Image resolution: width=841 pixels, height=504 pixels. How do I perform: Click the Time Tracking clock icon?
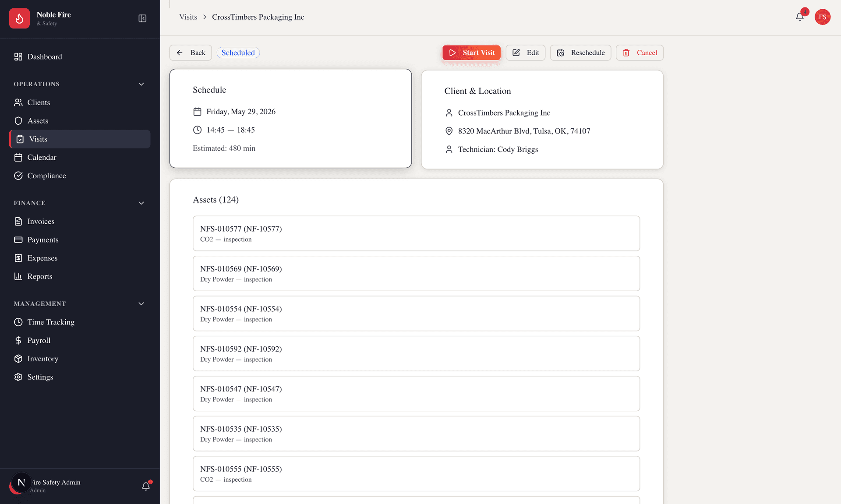coord(18,322)
